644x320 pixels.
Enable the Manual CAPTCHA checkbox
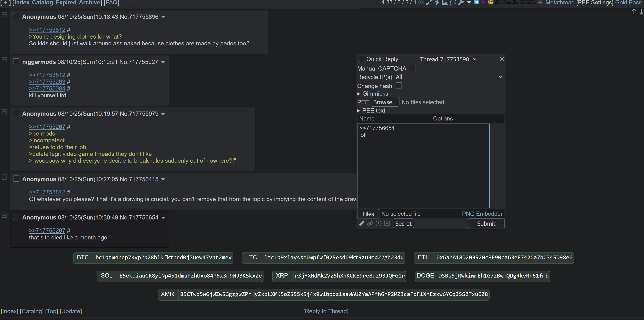(x=413, y=68)
